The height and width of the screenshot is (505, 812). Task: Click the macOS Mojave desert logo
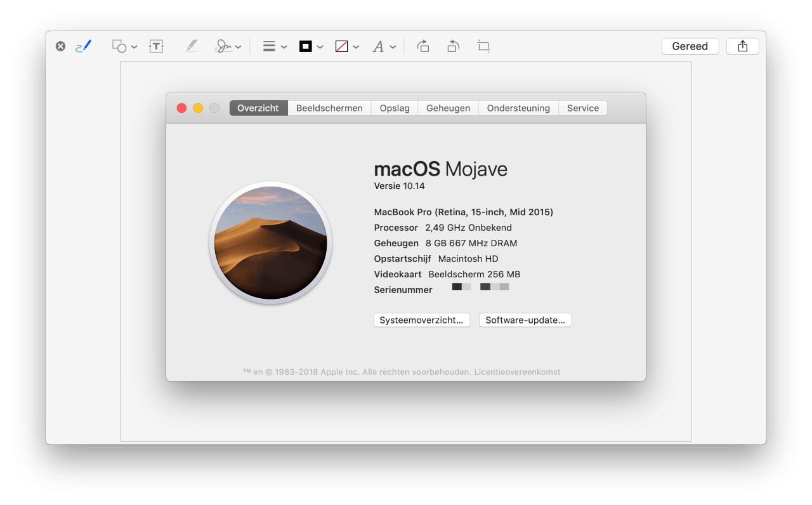271,243
